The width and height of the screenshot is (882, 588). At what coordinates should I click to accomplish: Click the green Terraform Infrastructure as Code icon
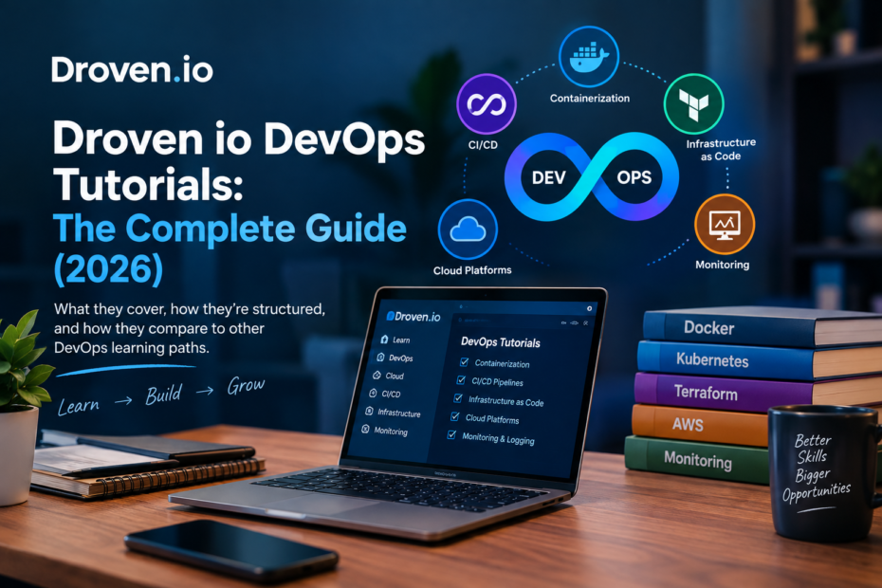click(693, 103)
